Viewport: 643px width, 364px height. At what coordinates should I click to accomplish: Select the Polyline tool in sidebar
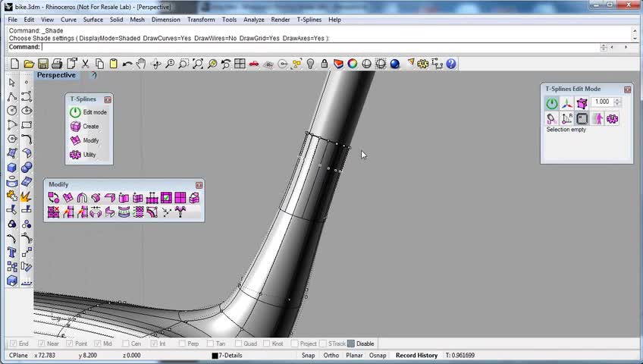point(12,97)
